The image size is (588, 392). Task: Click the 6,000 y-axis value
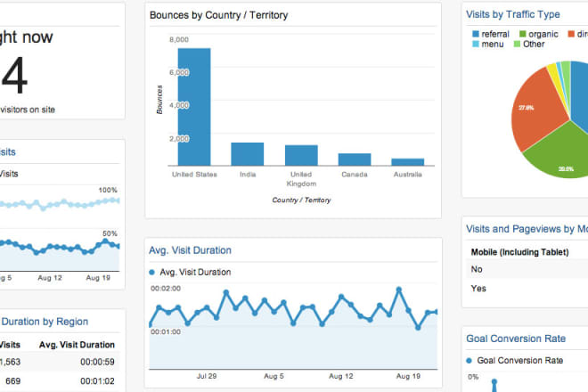[179, 72]
